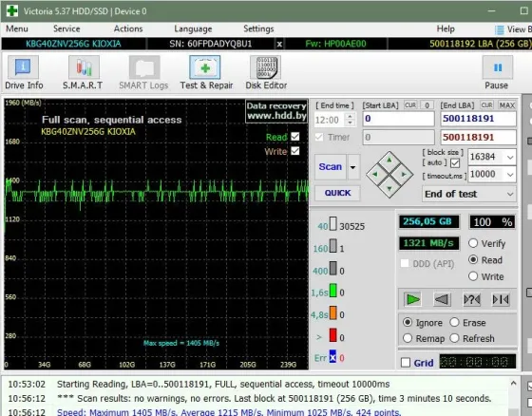Open the Language menu
This screenshot has width=532, height=416.
click(193, 28)
